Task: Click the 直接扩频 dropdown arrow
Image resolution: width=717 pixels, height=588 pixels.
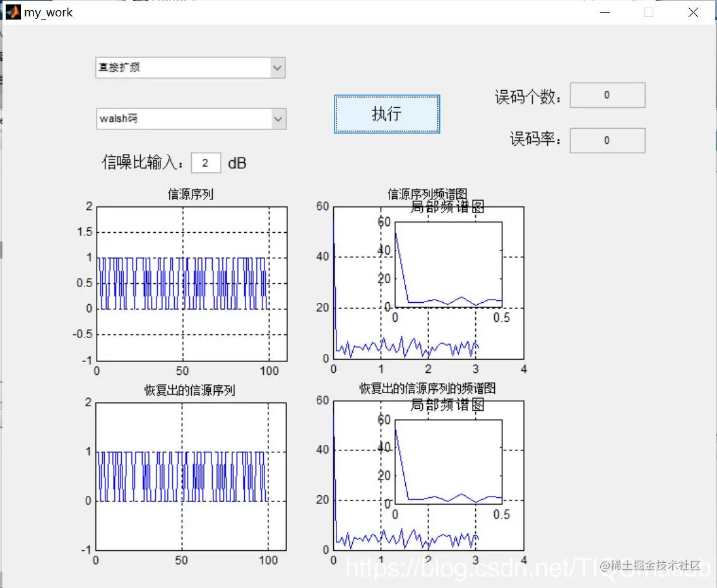Action: click(276, 68)
